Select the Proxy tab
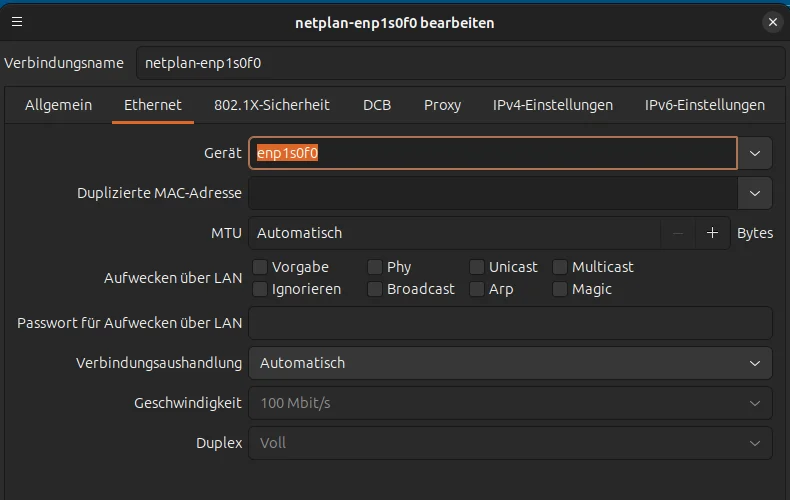Image resolution: width=790 pixels, height=500 pixels. 442,105
